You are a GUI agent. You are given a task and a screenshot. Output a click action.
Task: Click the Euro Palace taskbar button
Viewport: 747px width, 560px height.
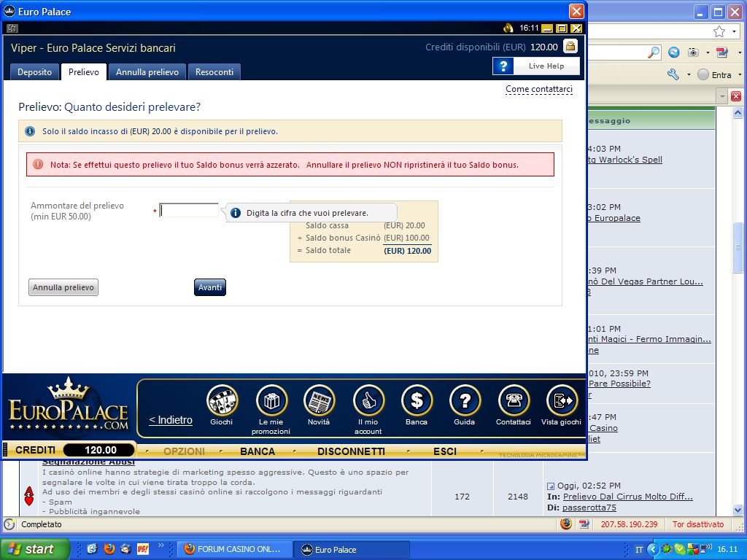(351, 549)
